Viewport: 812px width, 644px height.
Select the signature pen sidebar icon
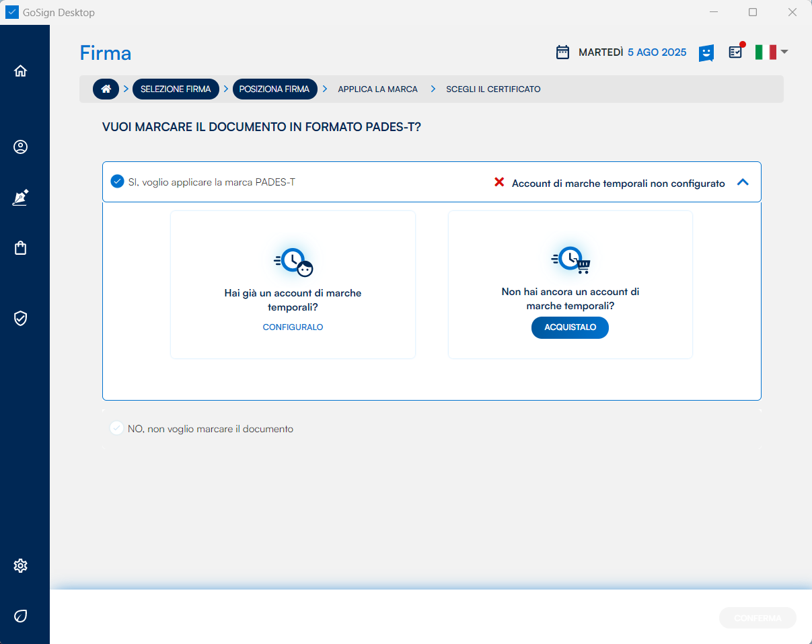tap(21, 198)
